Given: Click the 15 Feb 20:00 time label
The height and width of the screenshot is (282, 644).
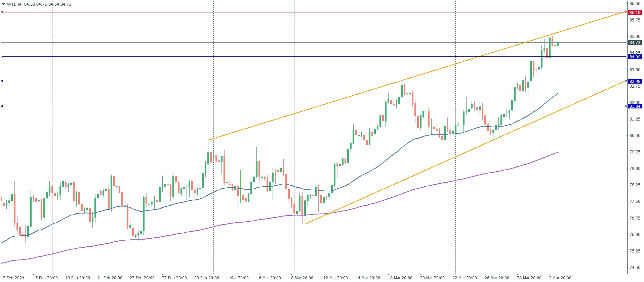Looking at the screenshot, I should [45, 278].
